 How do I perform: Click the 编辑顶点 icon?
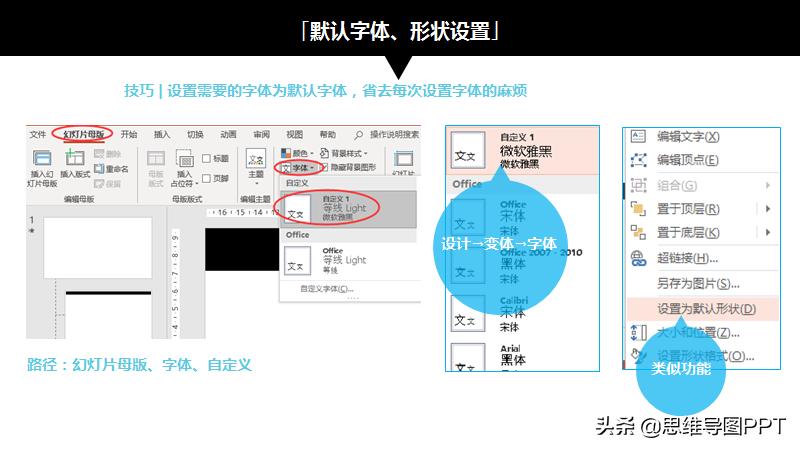pos(638,160)
